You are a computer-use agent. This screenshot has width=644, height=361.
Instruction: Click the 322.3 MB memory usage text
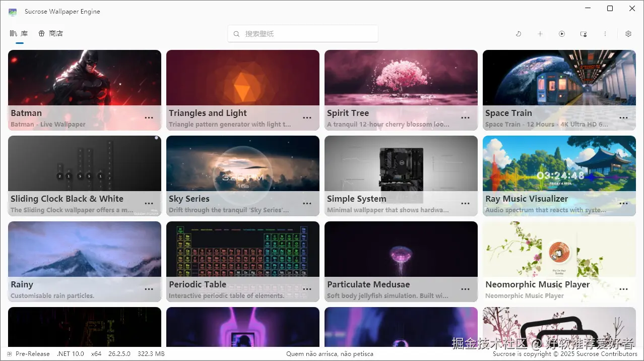coord(151,354)
